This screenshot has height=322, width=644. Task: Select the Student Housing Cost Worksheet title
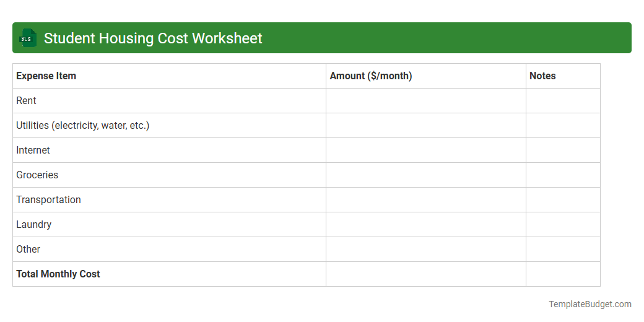(153, 38)
